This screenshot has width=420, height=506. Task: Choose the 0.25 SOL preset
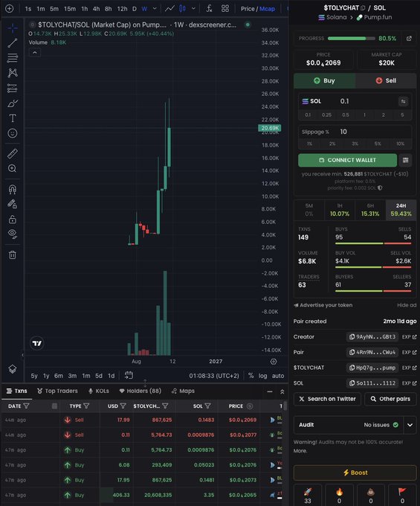tap(326, 115)
